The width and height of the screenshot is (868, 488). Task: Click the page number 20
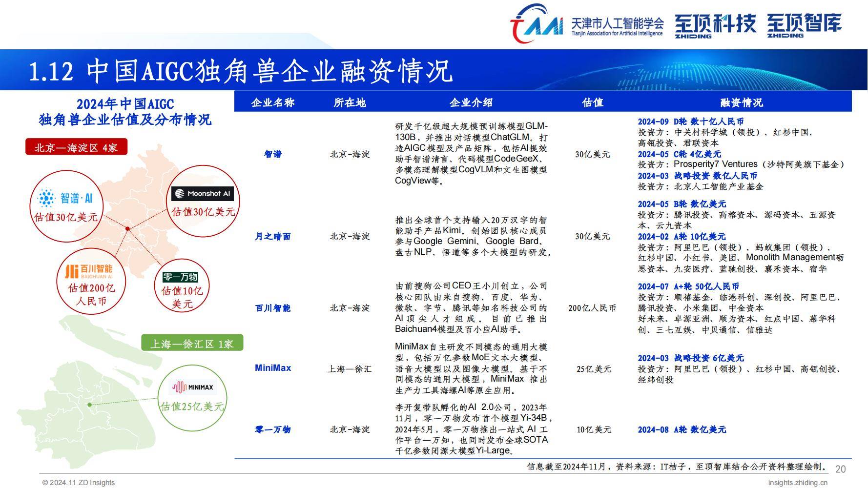841,468
